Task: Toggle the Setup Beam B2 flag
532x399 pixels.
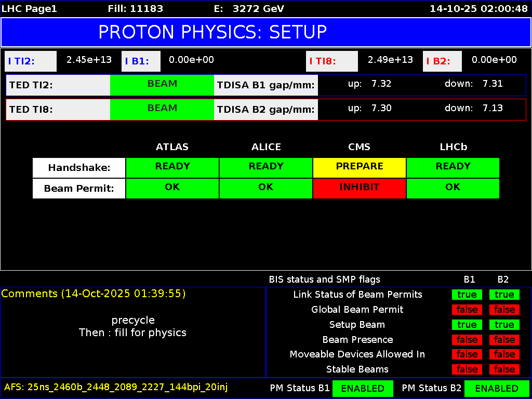Action: point(504,324)
